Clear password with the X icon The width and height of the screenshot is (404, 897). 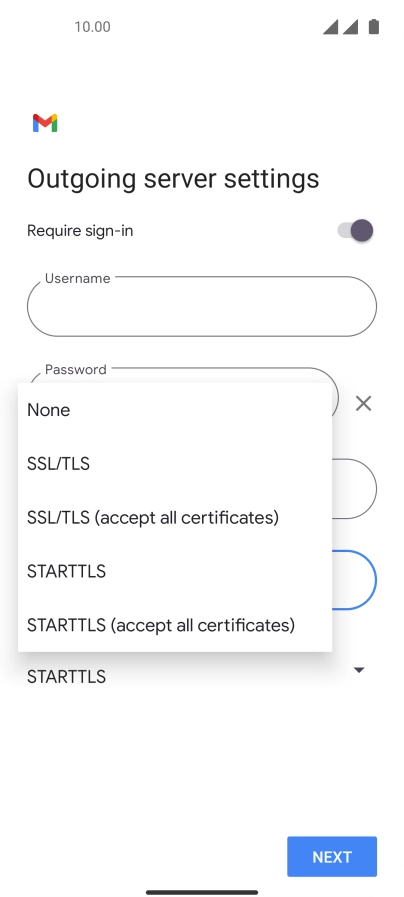click(x=363, y=404)
